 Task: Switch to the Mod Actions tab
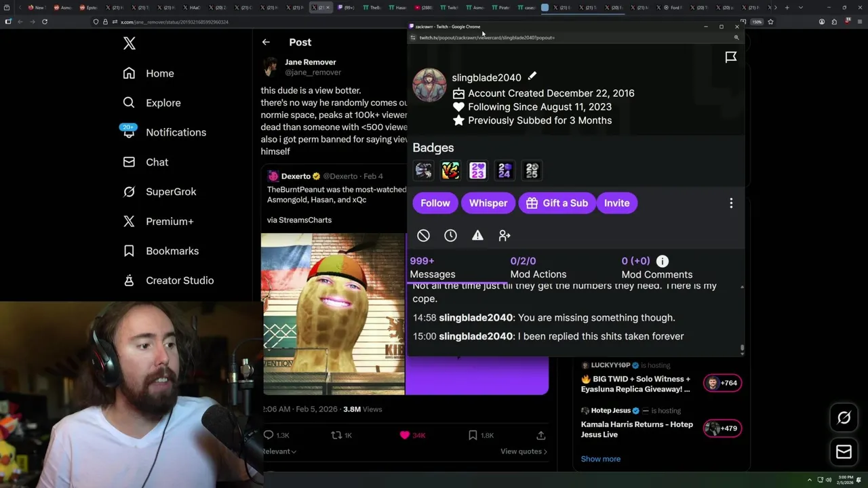pos(538,268)
